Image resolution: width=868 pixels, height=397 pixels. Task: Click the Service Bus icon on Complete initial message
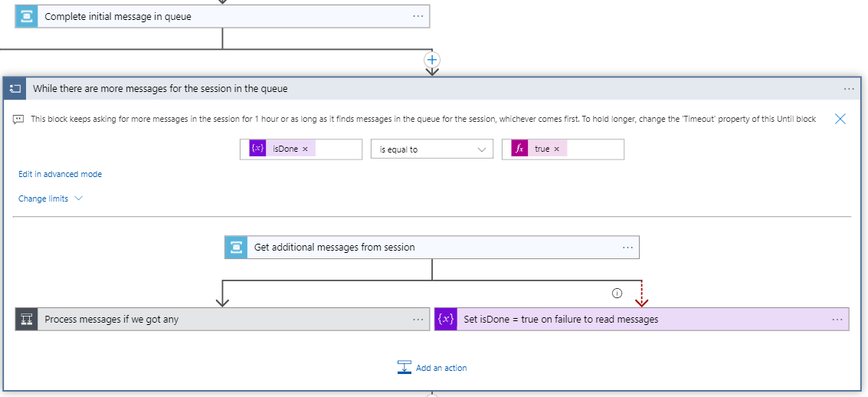click(26, 16)
